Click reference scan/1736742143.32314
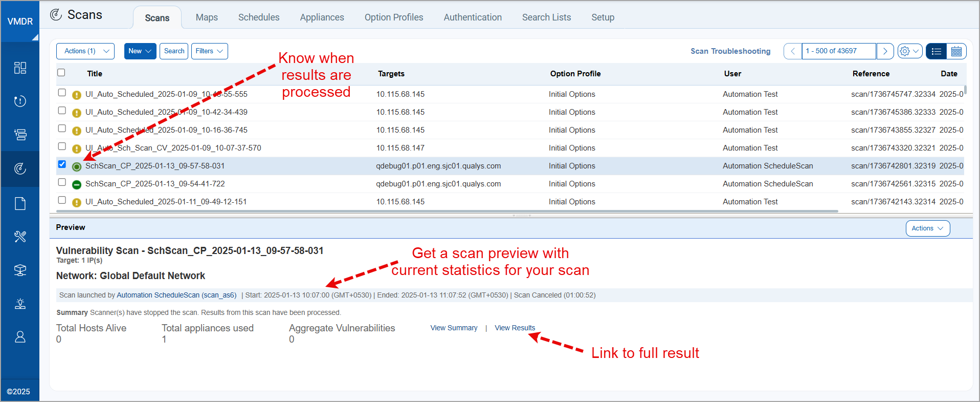 tap(893, 202)
